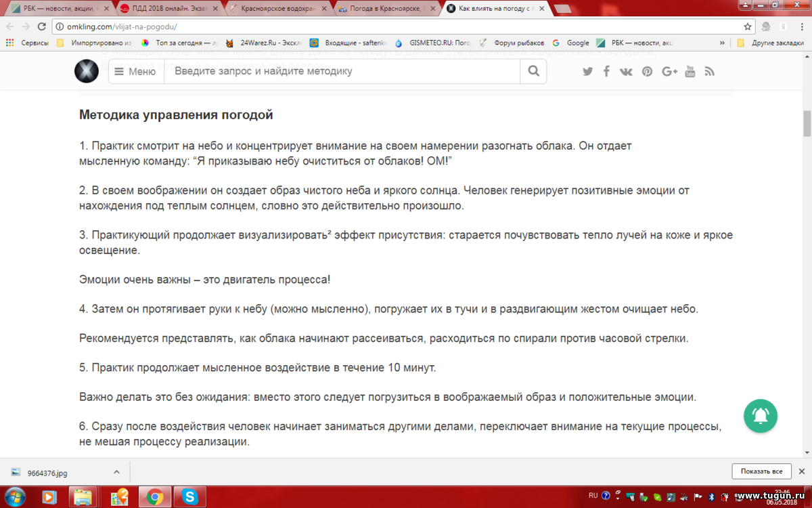Open the Google bookmark
This screenshot has width=812, height=508.
tap(571, 43)
